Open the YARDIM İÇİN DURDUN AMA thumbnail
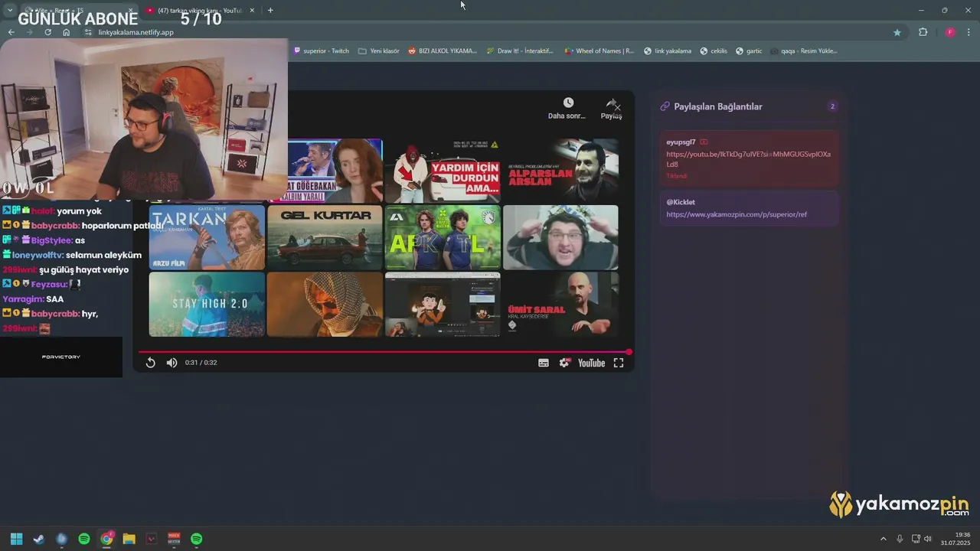 pyautogui.click(x=443, y=170)
